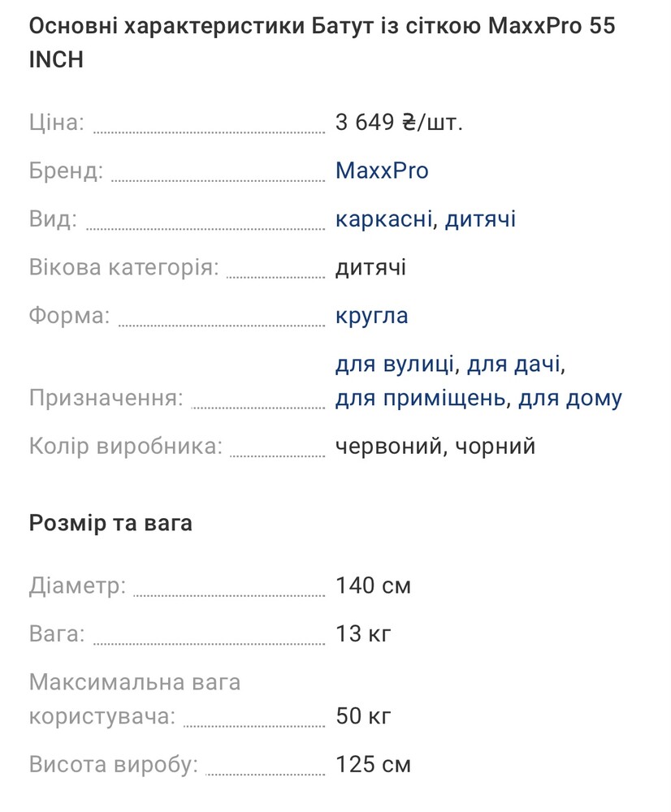
Task: Click the 'Колір виробника' label
Action: pyautogui.click(x=125, y=447)
